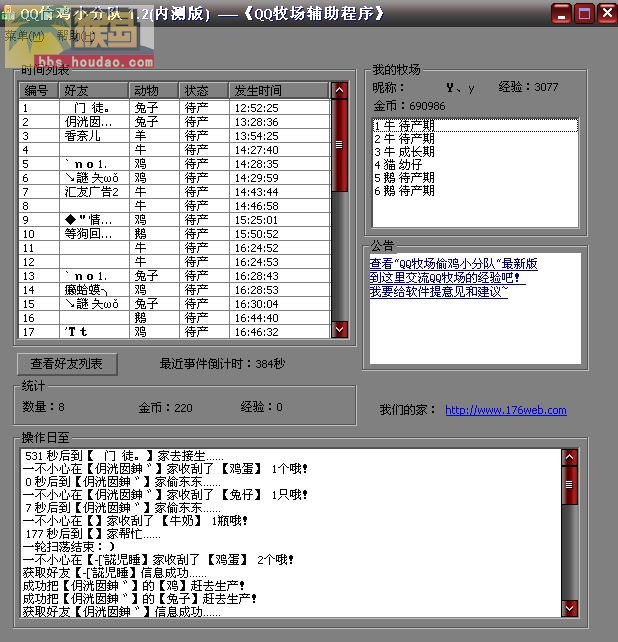Select the event row timed 12:52:25
This screenshot has width=618, height=642.
click(174, 108)
